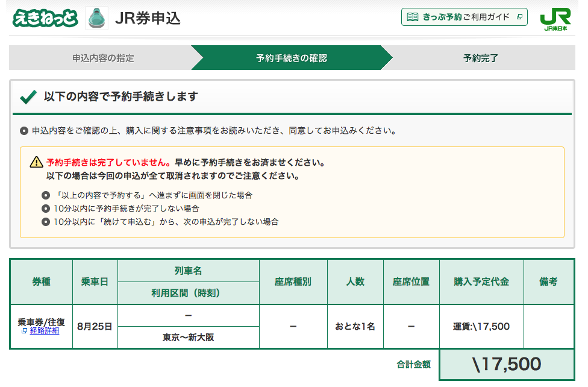Click the 購入予定代金 column header
The height and width of the screenshot is (387, 588).
[481, 282]
